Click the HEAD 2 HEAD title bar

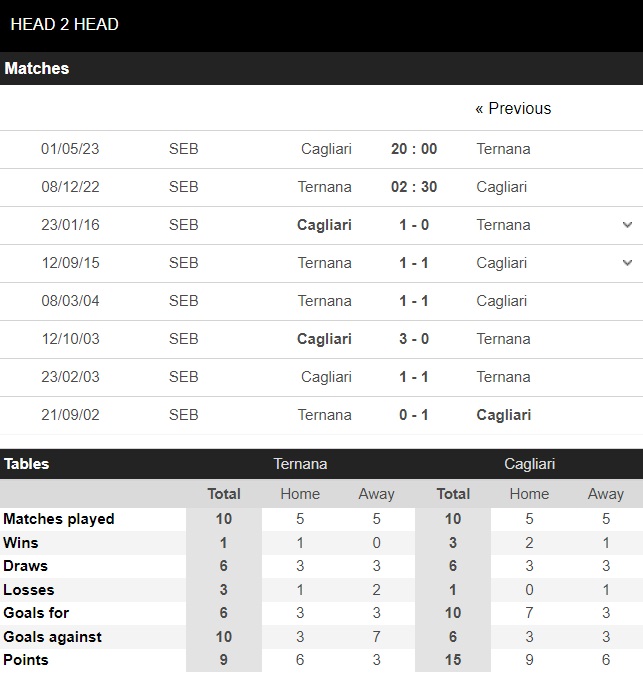click(321, 25)
